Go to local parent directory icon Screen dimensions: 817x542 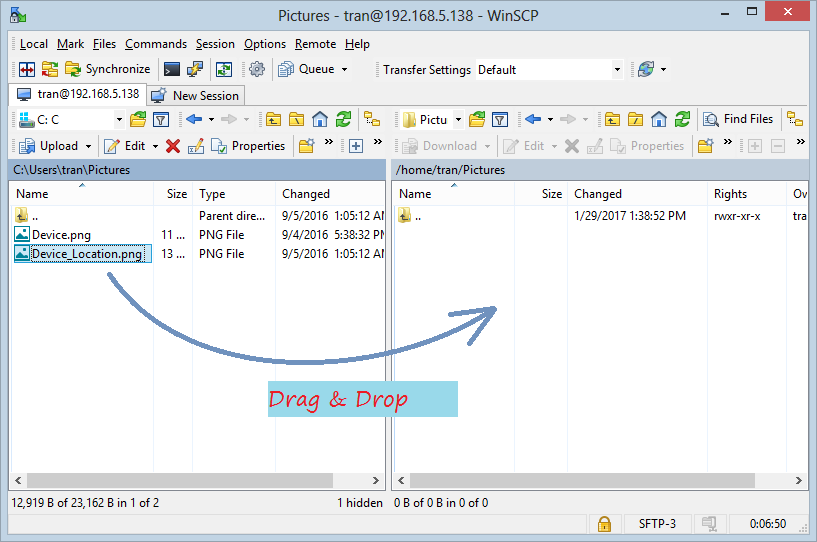(273, 120)
